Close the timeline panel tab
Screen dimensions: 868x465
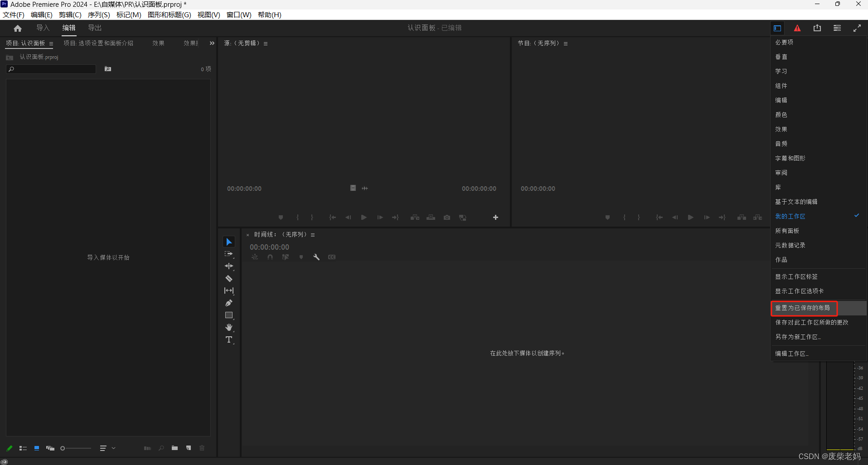(x=248, y=235)
